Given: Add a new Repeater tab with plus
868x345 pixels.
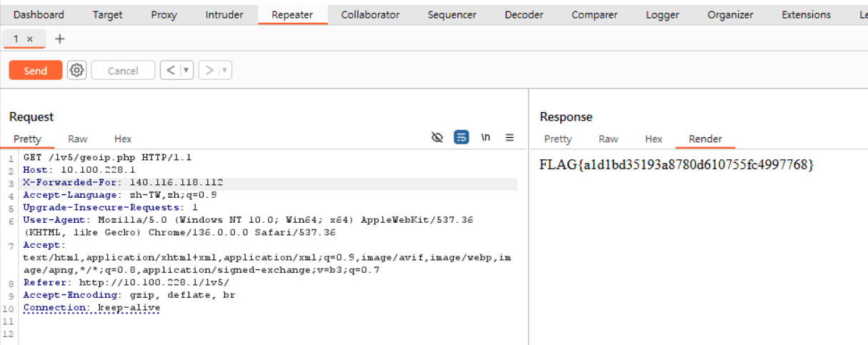Looking at the screenshot, I should point(60,39).
